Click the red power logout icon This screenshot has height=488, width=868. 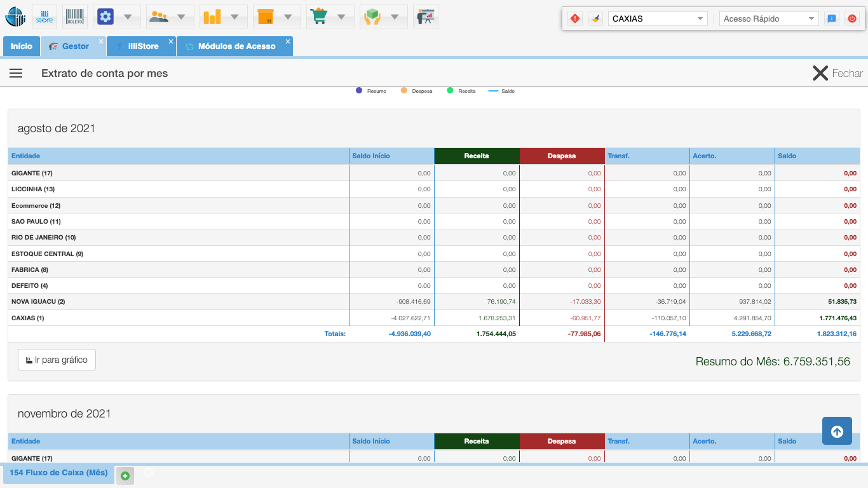tap(851, 18)
